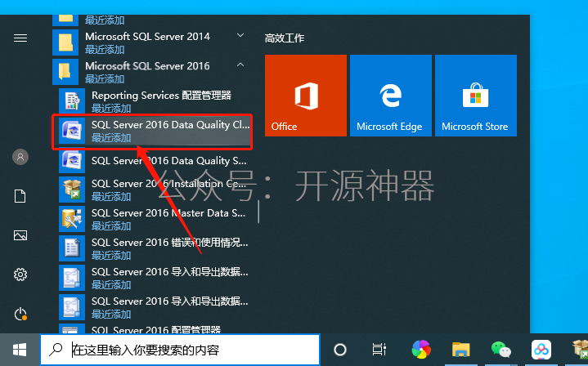Open the Microsoft Store tile

coord(476,96)
